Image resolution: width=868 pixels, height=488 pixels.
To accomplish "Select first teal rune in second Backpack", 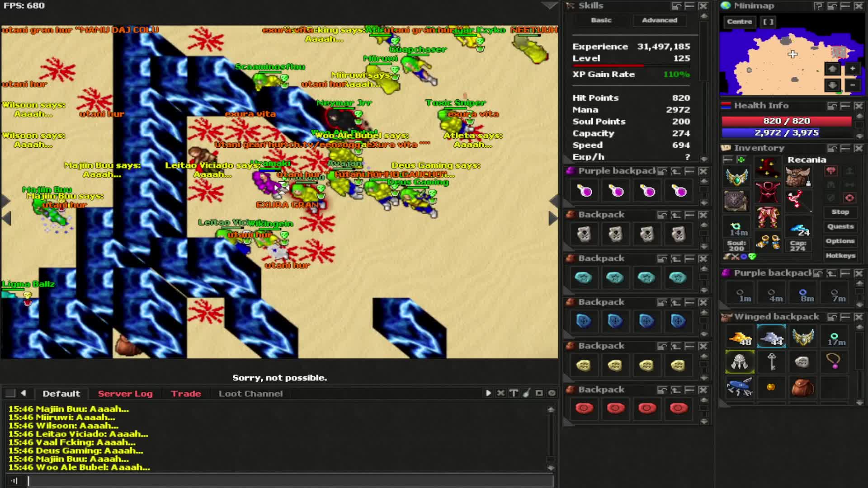I will click(x=584, y=277).
